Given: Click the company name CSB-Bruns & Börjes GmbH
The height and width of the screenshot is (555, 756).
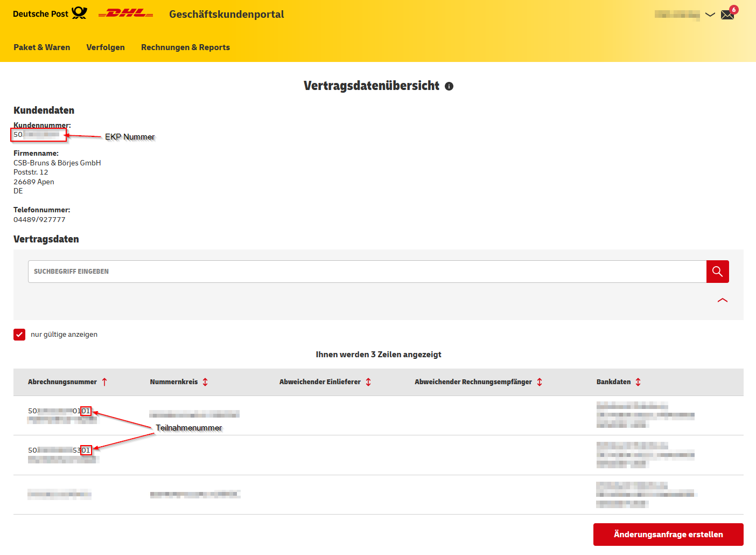Looking at the screenshot, I should [x=57, y=163].
